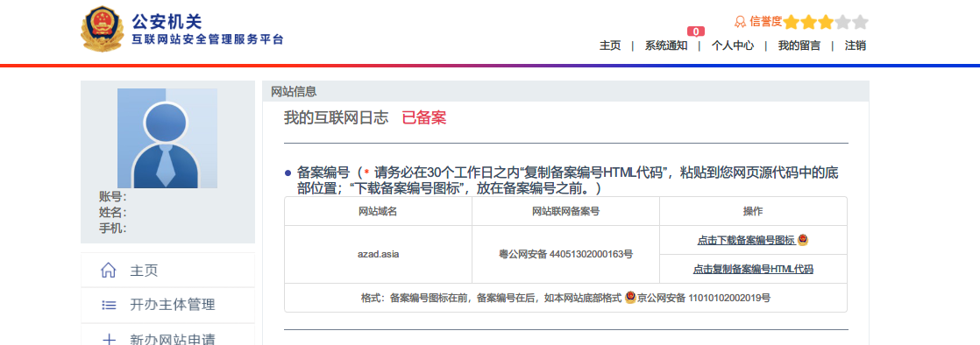Image resolution: width=980 pixels, height=345 pixels.
Task: Click the home icon in sidebar
Action: pyautogui.click(x=109, y=271)
